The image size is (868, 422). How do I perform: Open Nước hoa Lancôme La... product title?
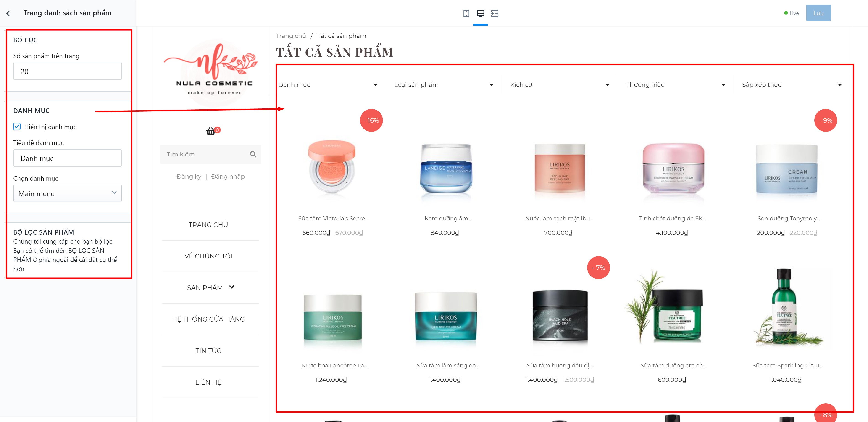click(x=334, y=366)
